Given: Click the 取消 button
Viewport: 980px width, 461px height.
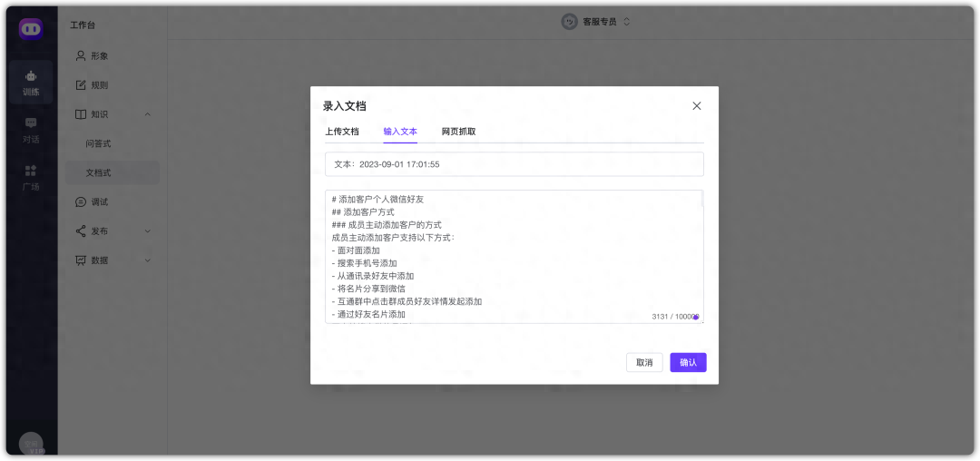Looking at the screenshot, I should point(644,362).
